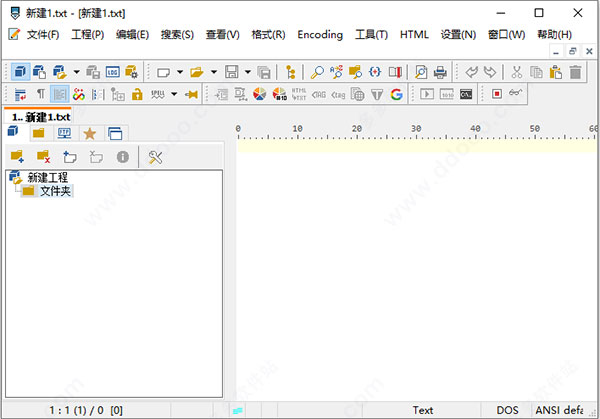
Task: Toggle word wrap icon
Action: coord(20,94)
